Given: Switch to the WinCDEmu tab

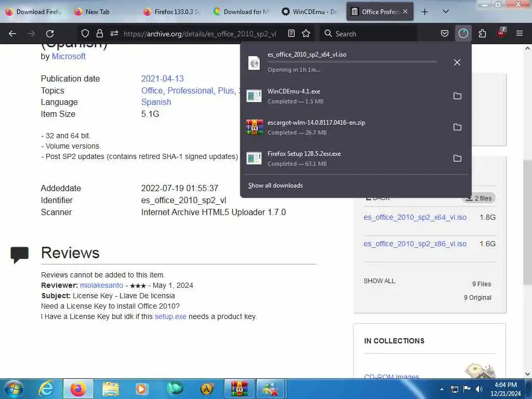Looking at the screenshot, I should click(x=310, y=12).
